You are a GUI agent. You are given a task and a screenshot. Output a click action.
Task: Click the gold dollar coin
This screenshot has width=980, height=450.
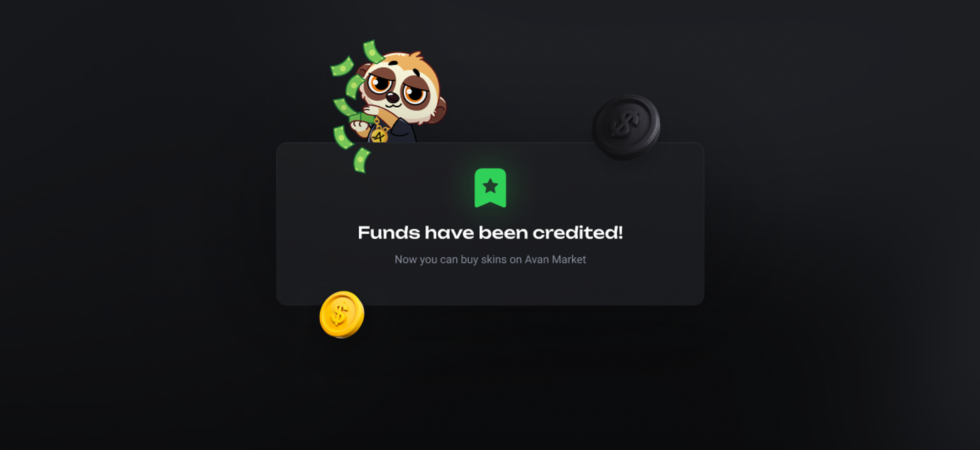(x=342, y=314)
